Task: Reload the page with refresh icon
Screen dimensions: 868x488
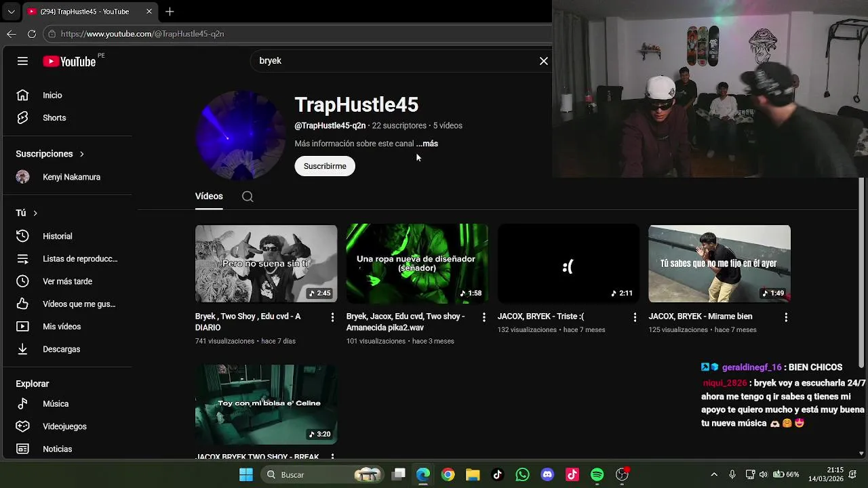Action: pos(32,34)
